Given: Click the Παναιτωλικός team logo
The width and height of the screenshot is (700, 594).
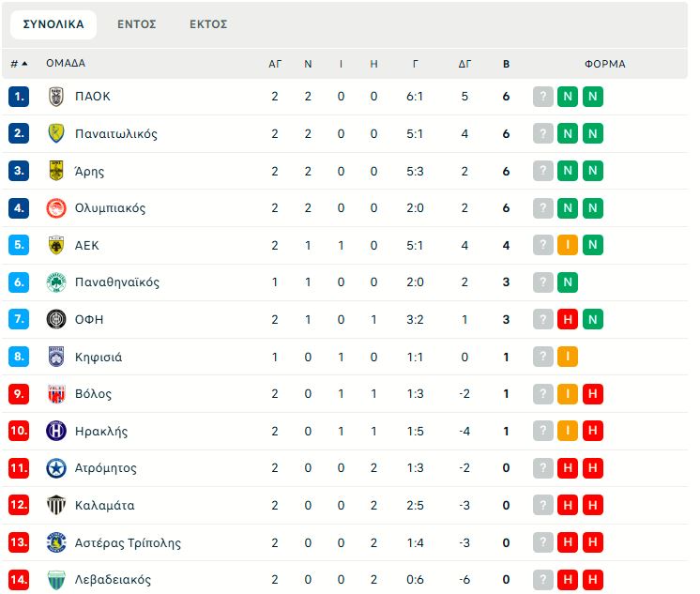Looking at the screenshot, I should click(56, 133).
